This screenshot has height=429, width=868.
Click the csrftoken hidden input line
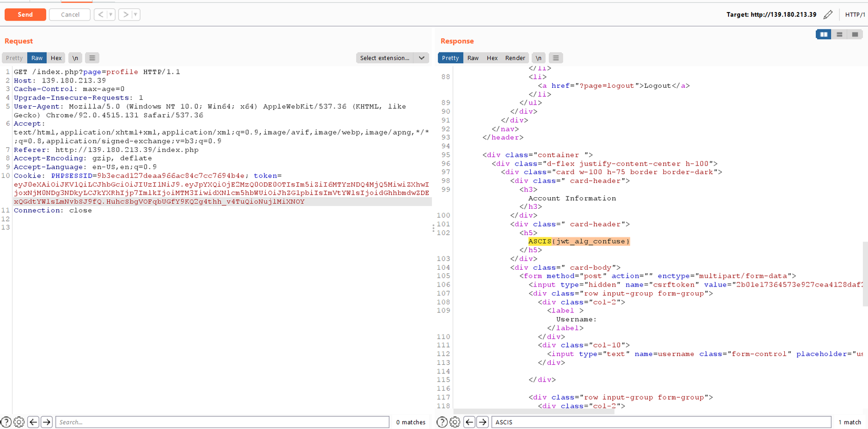695,284
